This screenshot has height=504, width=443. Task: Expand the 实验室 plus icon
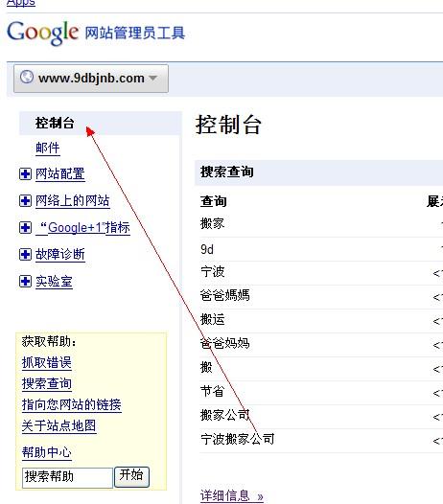pos(25,282)
